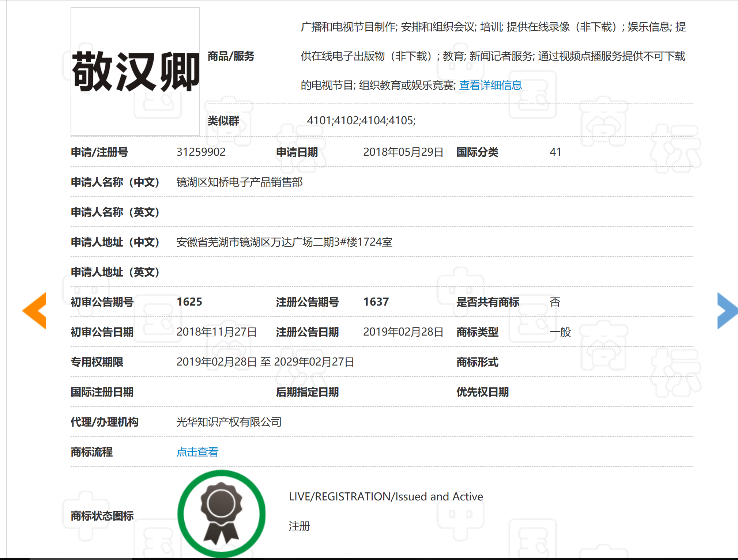Select agency name 光华知识产权有限公司
The height and width of the screenshot is (560, 738).
pos(229,422)
